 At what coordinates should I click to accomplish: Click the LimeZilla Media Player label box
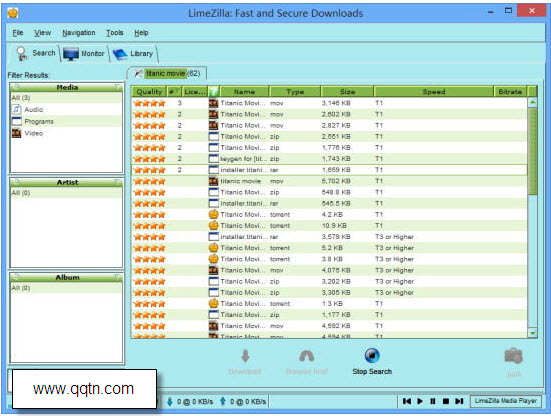[x=505, y=401]
